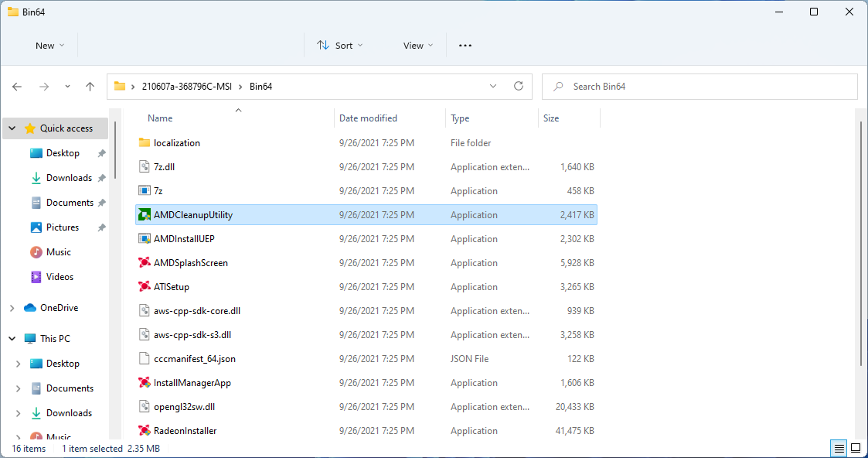Collapse the This PC tree node

tap(12, 339)
